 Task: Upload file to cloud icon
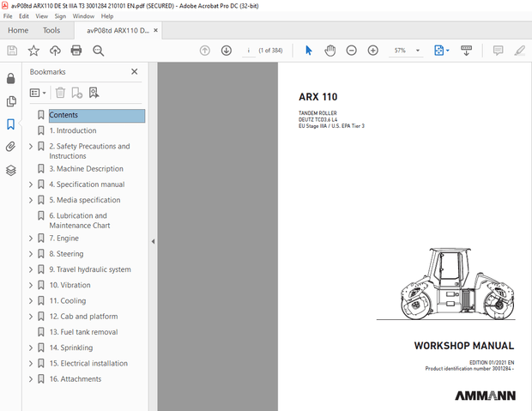coord(55,51)
